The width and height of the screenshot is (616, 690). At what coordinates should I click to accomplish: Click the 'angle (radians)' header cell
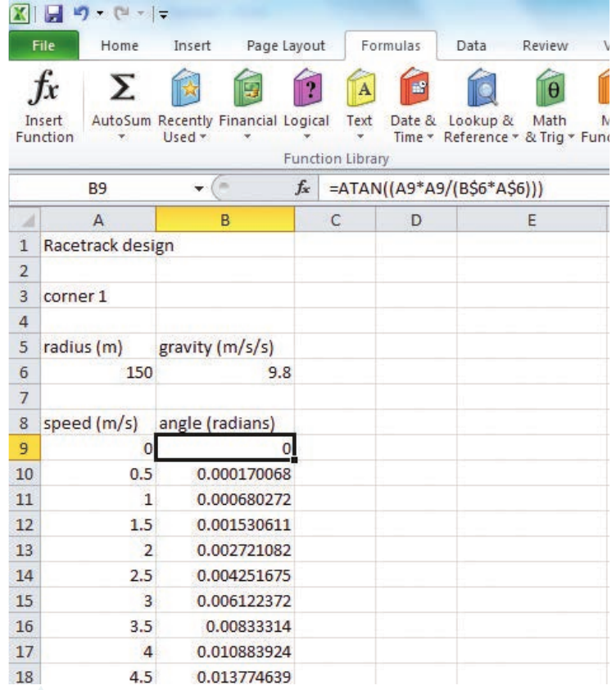224,423
